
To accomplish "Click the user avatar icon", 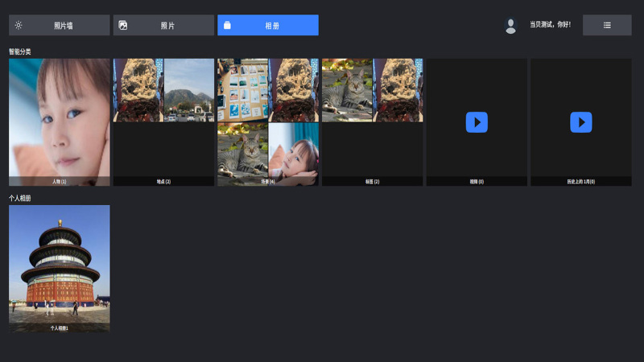I will click(x=510, y=26).
